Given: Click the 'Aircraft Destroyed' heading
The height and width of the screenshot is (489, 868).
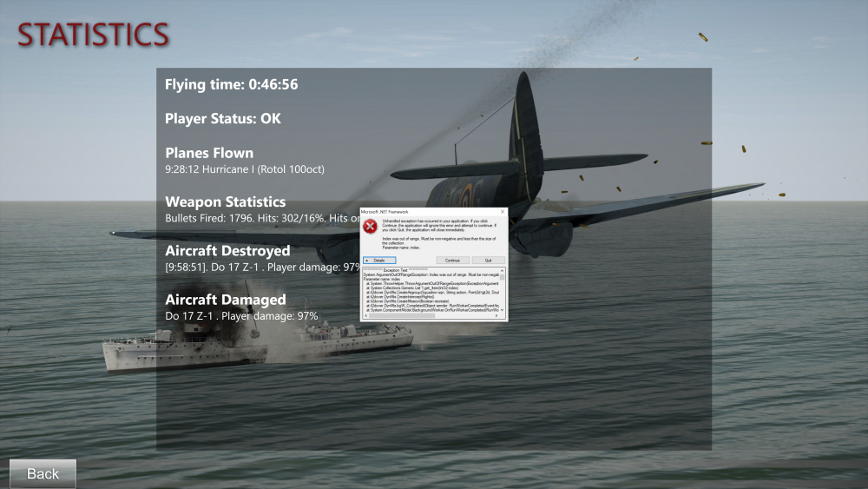Looking at the screenshot, I should click(x=227, y=251).
